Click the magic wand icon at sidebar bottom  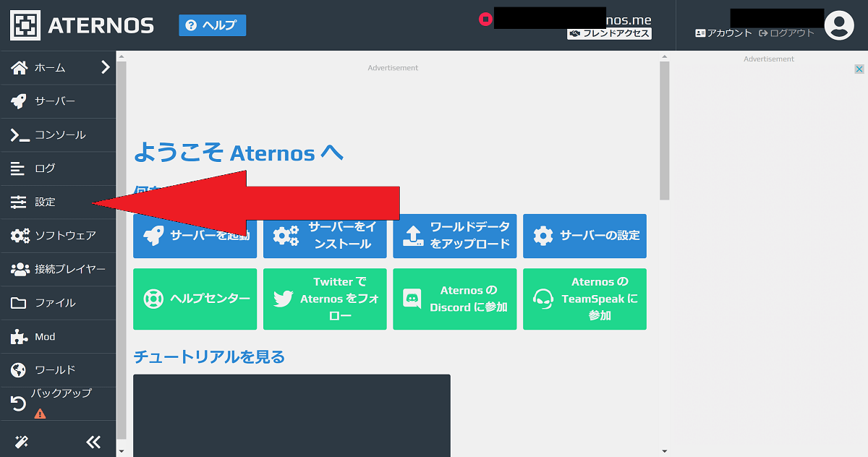coord(21,442)
